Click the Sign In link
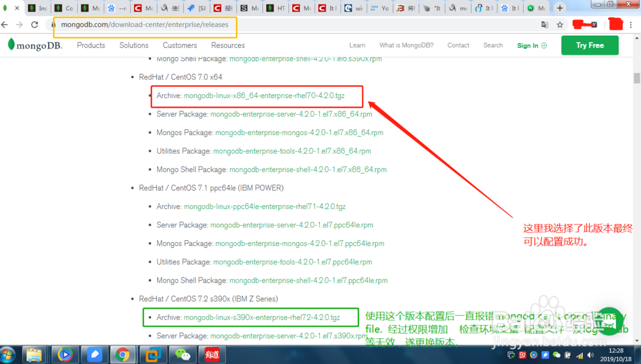 (x=531, y=45)
